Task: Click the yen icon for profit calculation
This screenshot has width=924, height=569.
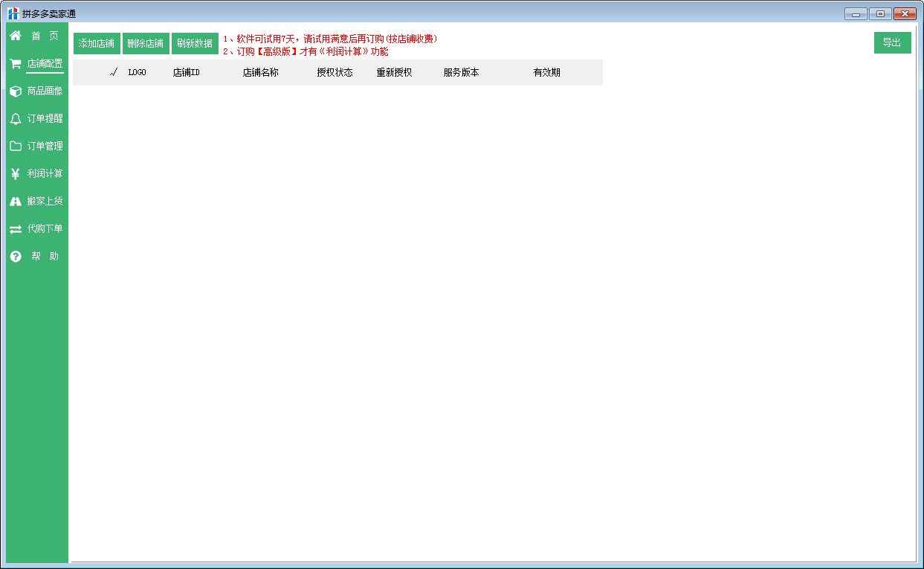Action: tap(15, 174)
